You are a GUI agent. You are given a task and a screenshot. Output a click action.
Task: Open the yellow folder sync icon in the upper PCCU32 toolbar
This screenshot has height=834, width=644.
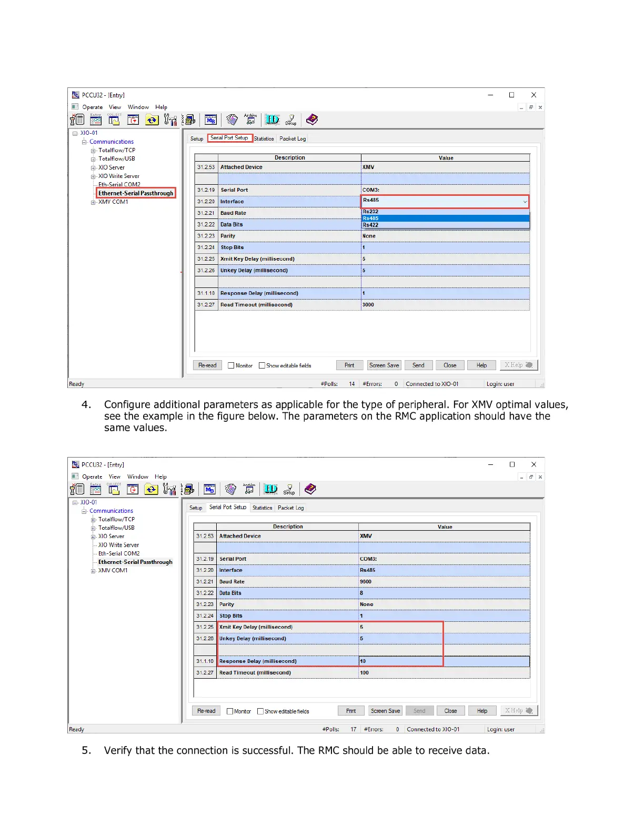coord(152,120)
